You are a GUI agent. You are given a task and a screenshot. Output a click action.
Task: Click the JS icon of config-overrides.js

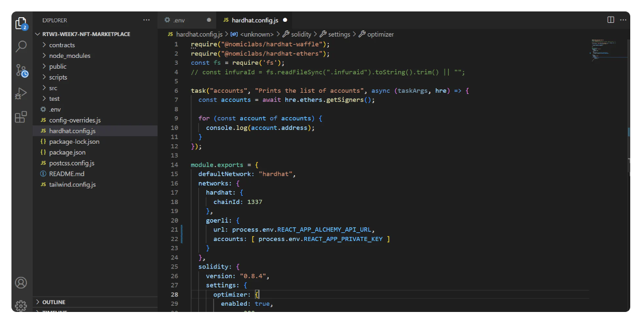click(x=43, y=120)
